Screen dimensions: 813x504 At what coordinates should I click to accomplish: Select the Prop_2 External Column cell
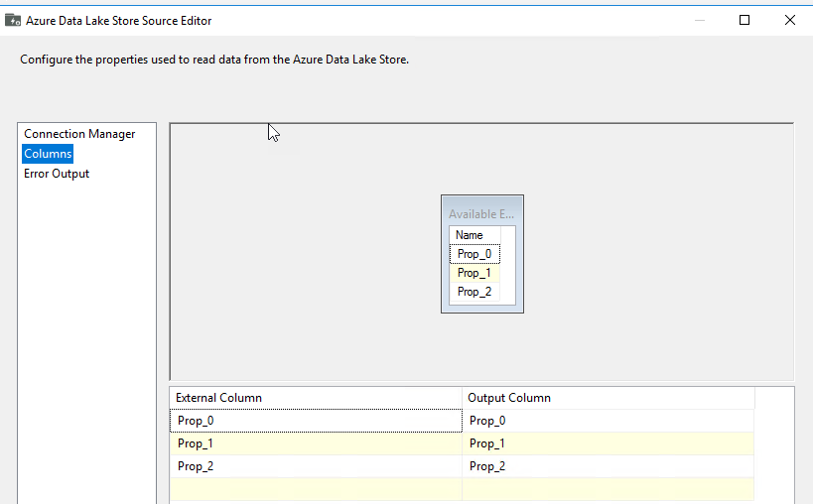[x=316, y=466]
